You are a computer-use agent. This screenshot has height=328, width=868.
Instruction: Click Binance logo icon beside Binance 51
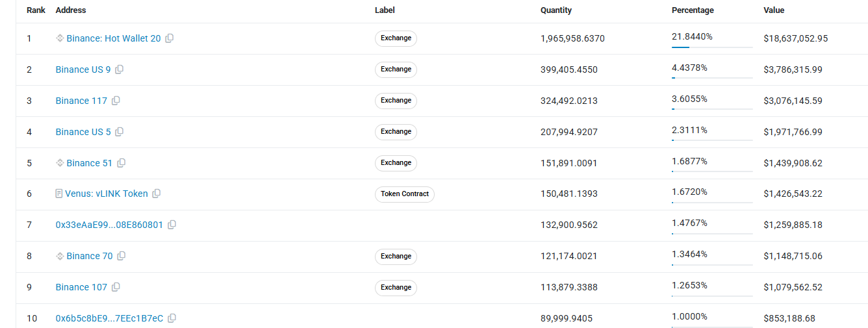[x=60, y=163]
